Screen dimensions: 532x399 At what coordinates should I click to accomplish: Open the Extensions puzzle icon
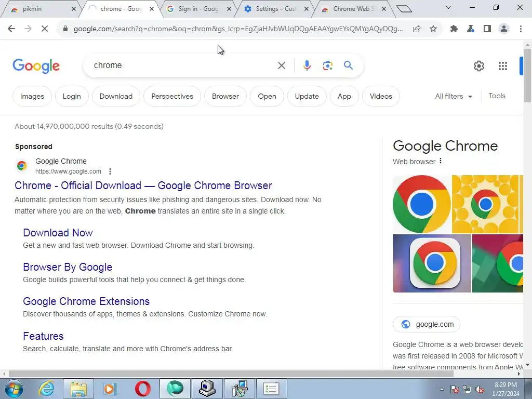454,29
